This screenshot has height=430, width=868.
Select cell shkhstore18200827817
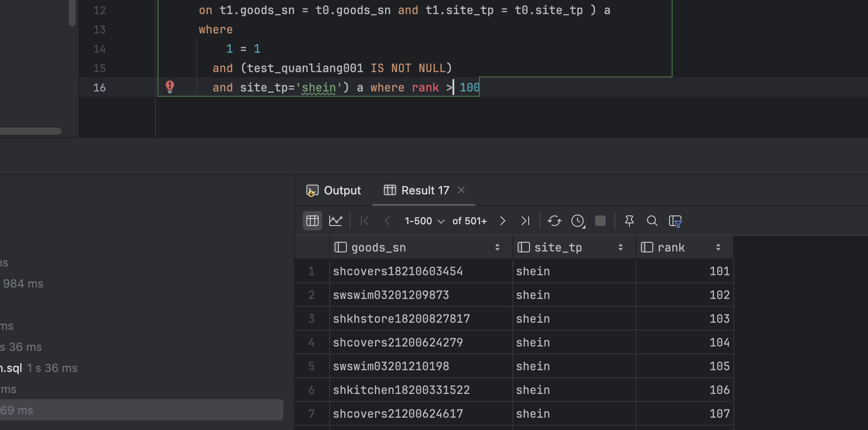(421, 319)
